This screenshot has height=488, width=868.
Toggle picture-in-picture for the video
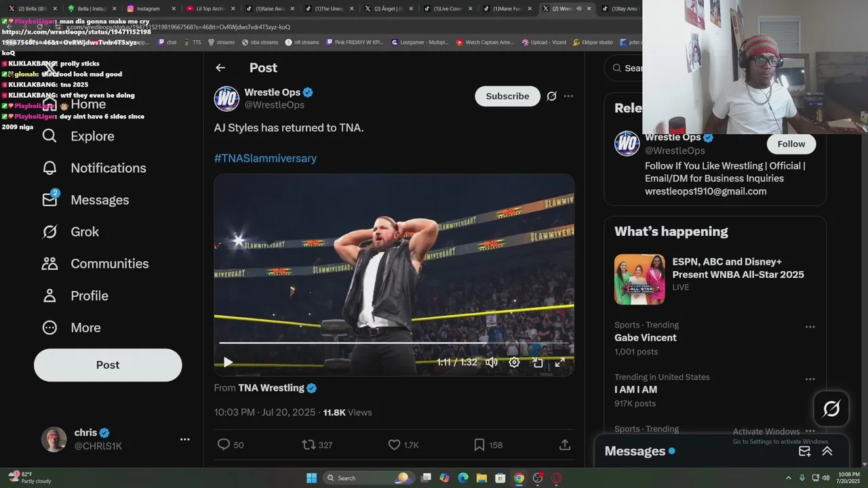(537, 363)
